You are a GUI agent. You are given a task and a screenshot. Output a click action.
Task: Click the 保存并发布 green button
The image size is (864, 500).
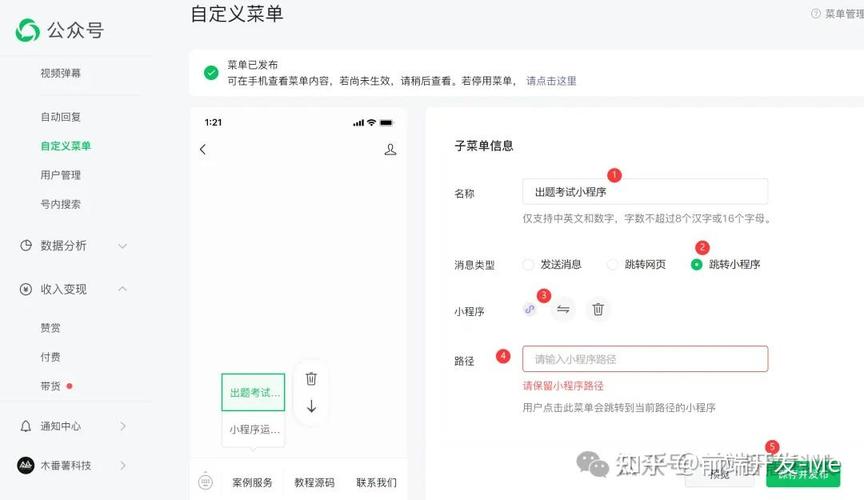coord(803,474)
